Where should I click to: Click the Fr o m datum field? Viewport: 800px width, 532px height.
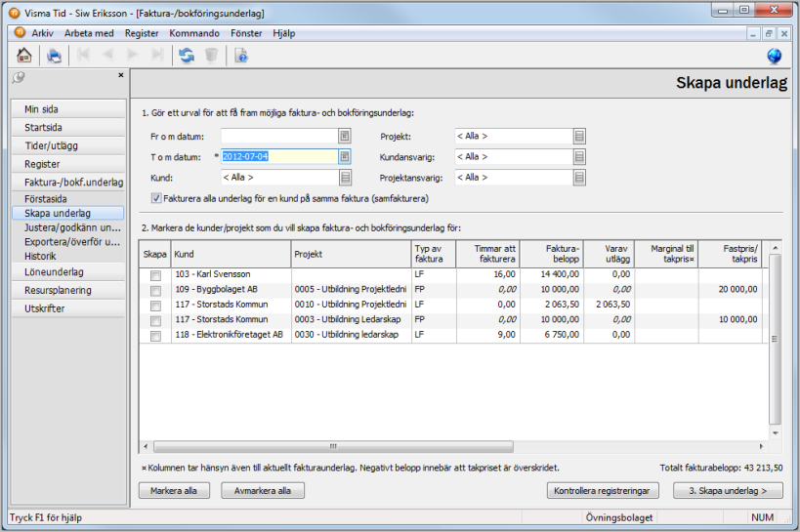pos(279,137)
